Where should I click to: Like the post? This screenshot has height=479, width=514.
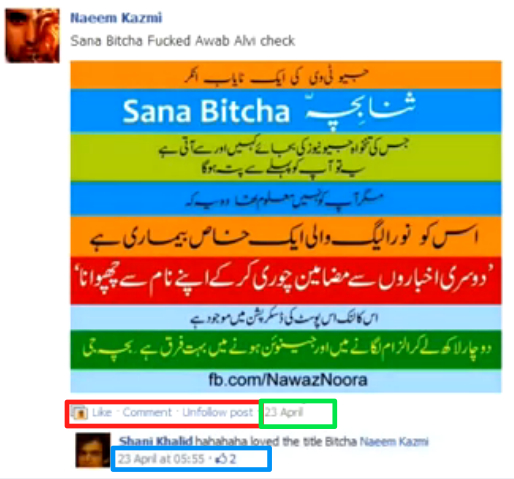click(102, 412)
